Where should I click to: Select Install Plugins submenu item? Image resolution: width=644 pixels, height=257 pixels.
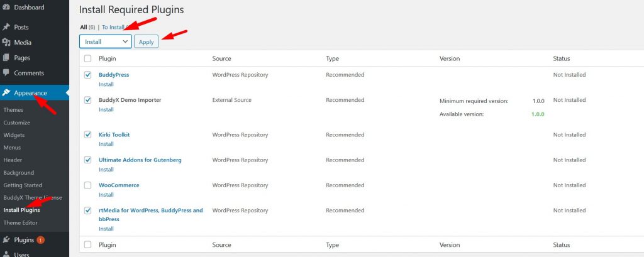pos(22,211)
